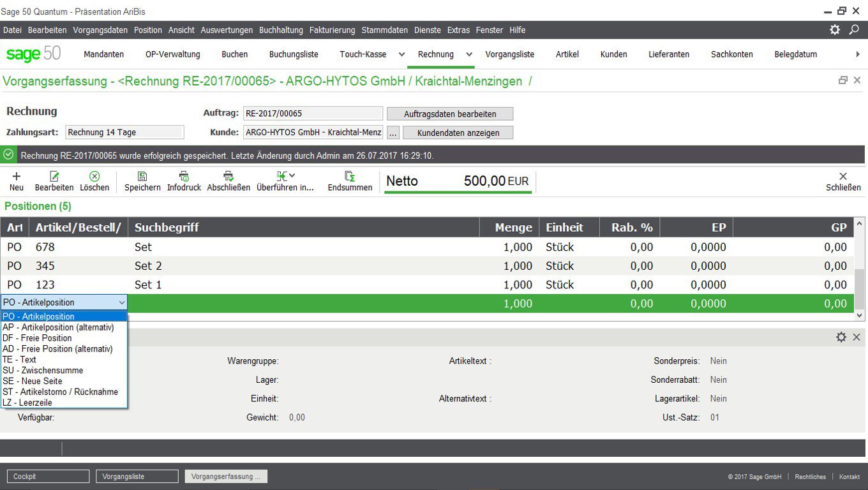Open the Extras menu
Viewport: 868px width, 490px height.
[x=458, y=30]
